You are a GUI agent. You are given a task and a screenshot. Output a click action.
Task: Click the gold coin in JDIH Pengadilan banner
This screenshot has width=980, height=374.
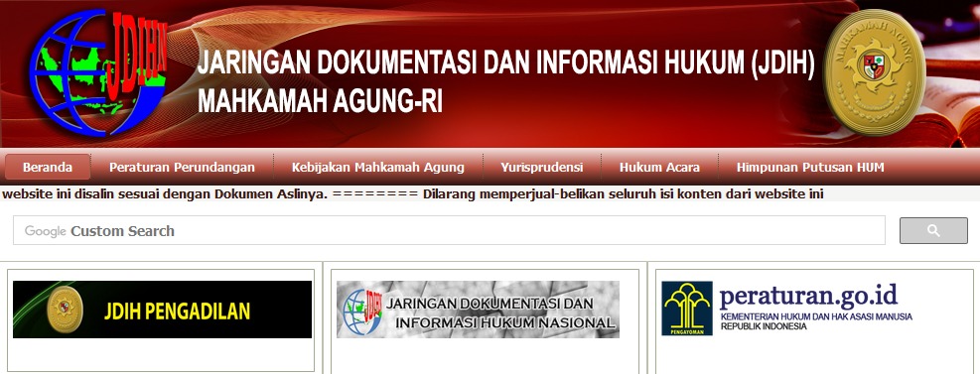coord(65,309)
